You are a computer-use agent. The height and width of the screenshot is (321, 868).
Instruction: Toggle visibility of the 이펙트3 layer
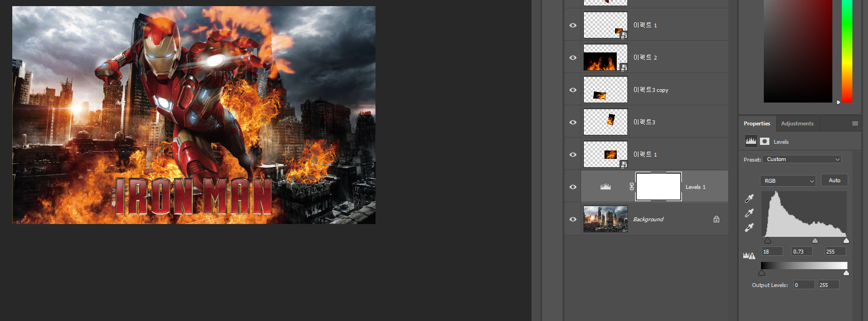573,123
